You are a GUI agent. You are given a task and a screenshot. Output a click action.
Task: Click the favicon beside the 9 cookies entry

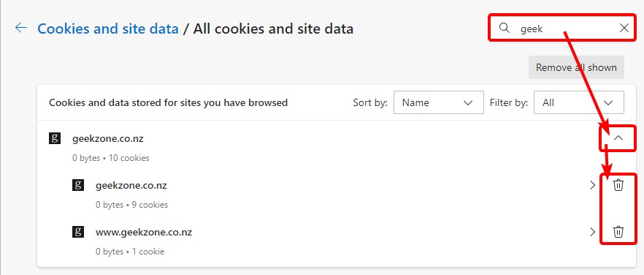pos(78,185)
